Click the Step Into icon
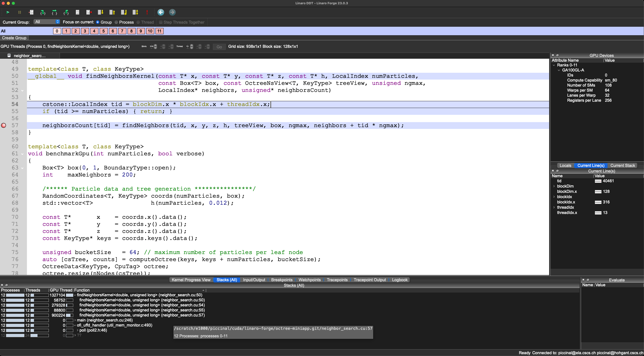The height and width of the screenshot is (356, 644). 43,12
